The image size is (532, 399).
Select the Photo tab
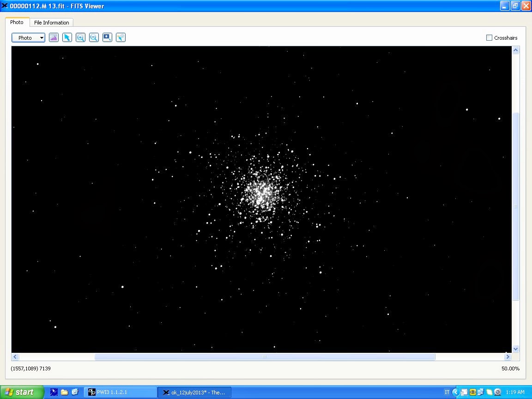tap(17, 22)
